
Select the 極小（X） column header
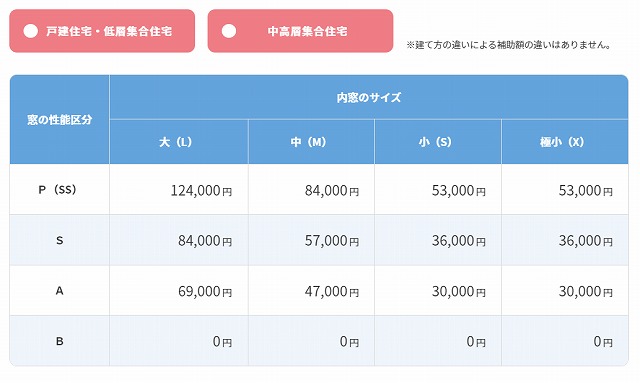point(565,142)
